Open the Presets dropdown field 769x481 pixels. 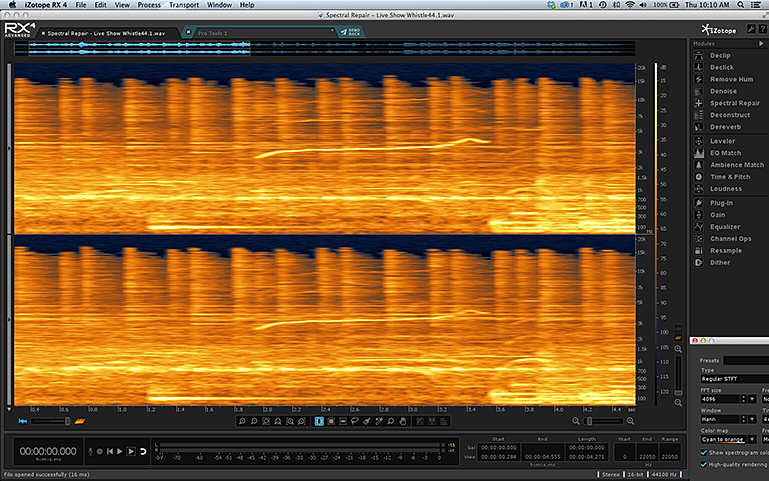point(746,360)
